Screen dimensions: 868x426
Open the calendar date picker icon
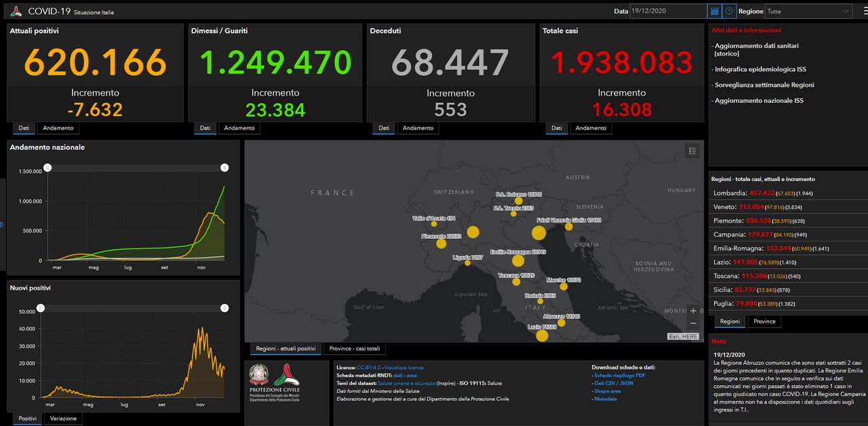point(714,11)
